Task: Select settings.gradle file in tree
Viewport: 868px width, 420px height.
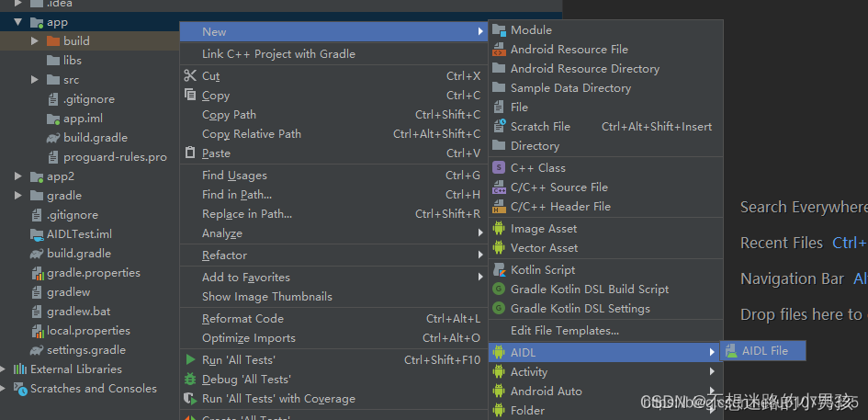Action: point(86,350)
